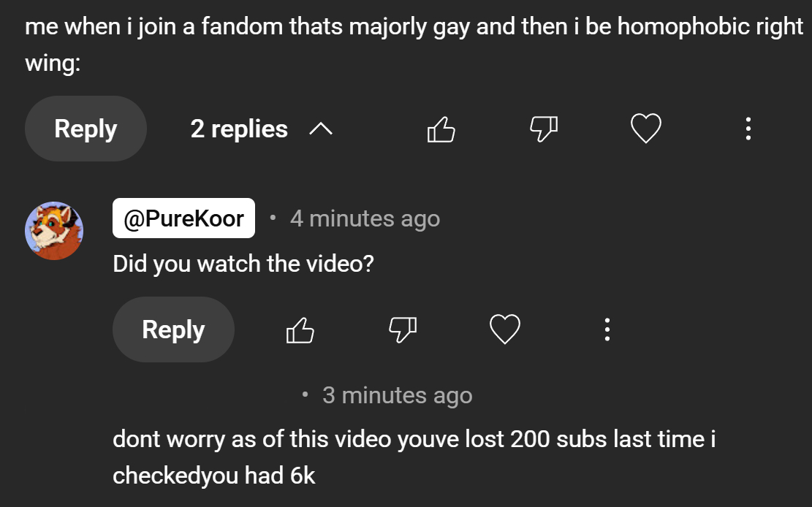Click Reply under PureKoor's comment

pos(173,329)
